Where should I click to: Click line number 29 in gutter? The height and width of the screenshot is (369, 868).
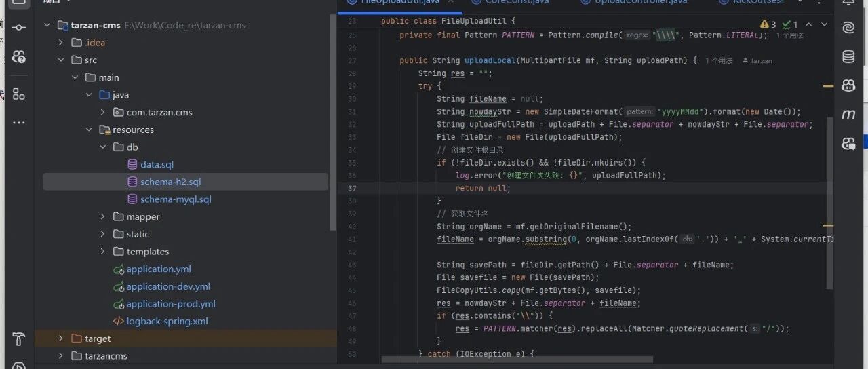(352, 86)
